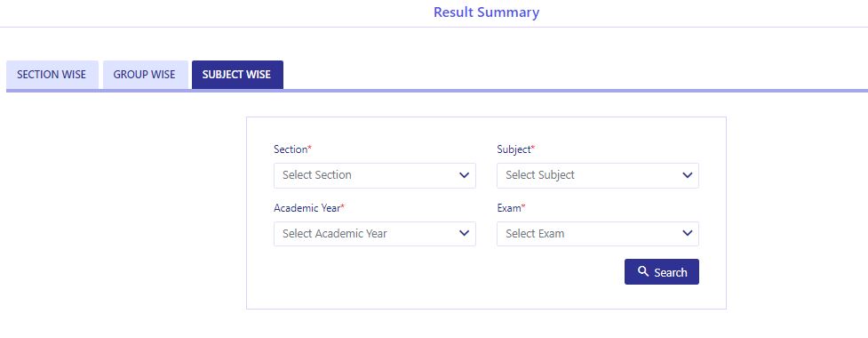
Task: Switch to the SECTION WISE tab
Action: tap(52, 75)
